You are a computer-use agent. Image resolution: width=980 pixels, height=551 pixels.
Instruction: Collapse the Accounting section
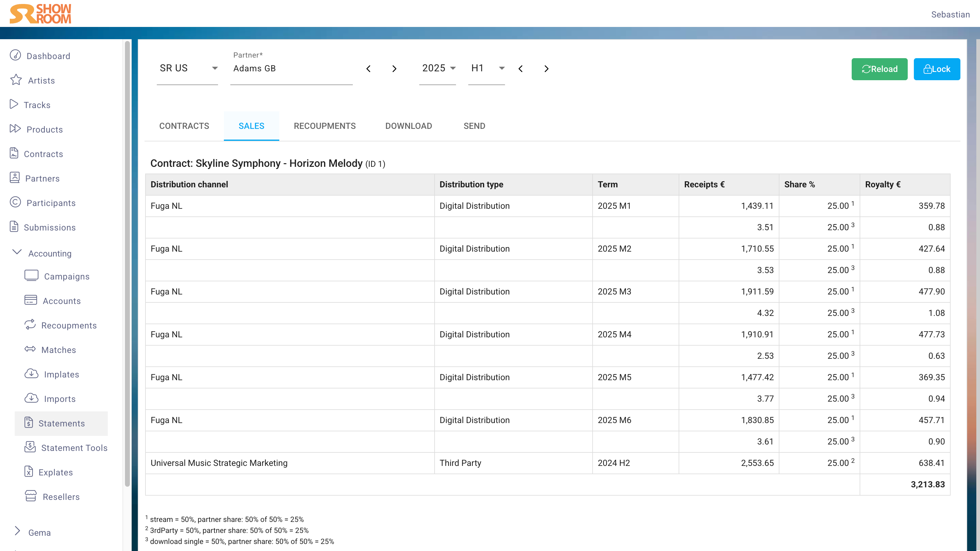point(17,253)
